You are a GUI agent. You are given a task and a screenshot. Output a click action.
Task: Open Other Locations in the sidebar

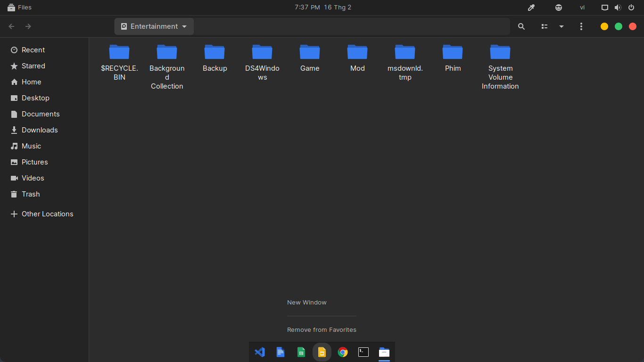click(44, 214)
